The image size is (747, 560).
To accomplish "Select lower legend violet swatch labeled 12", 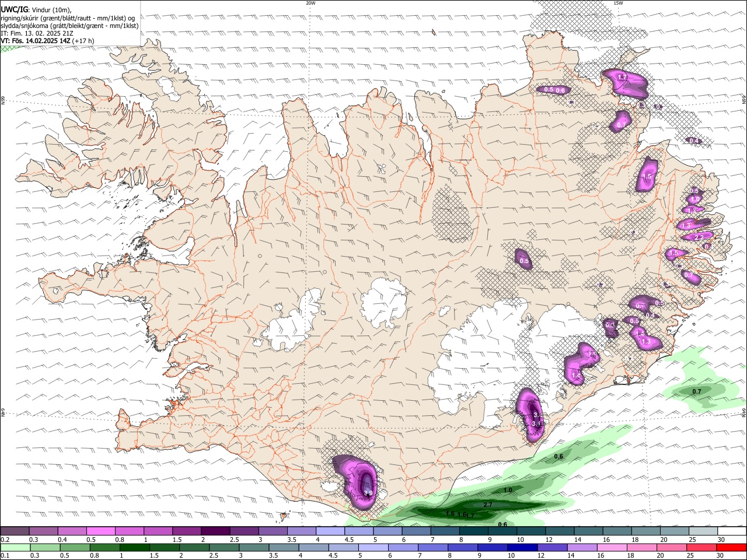I will point(552,547).
